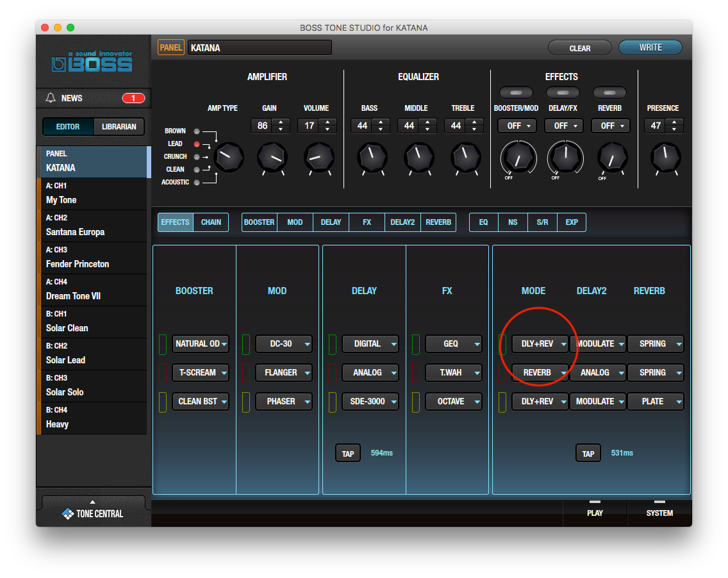Toggle the REVERB effect switch

(609, 92)
